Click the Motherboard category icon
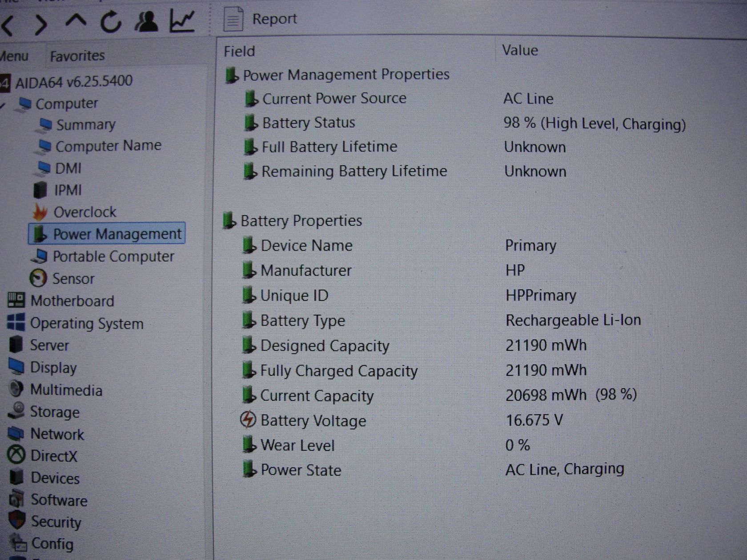 coord(16,300)
